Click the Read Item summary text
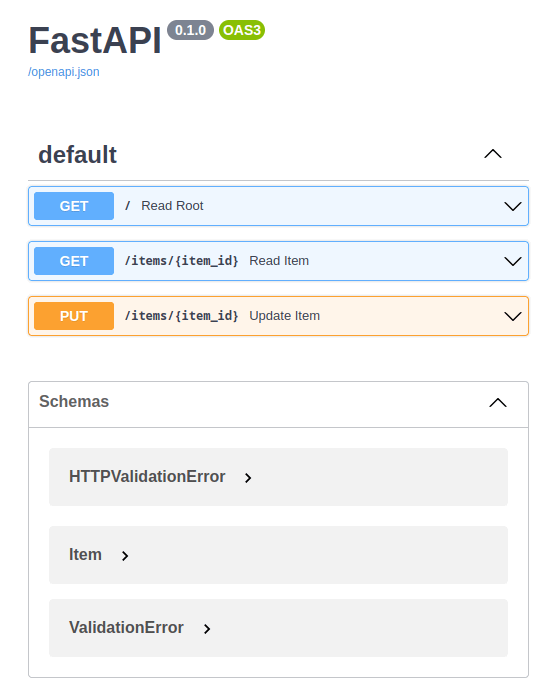This screenshot has height=682, width=552. 279,261
